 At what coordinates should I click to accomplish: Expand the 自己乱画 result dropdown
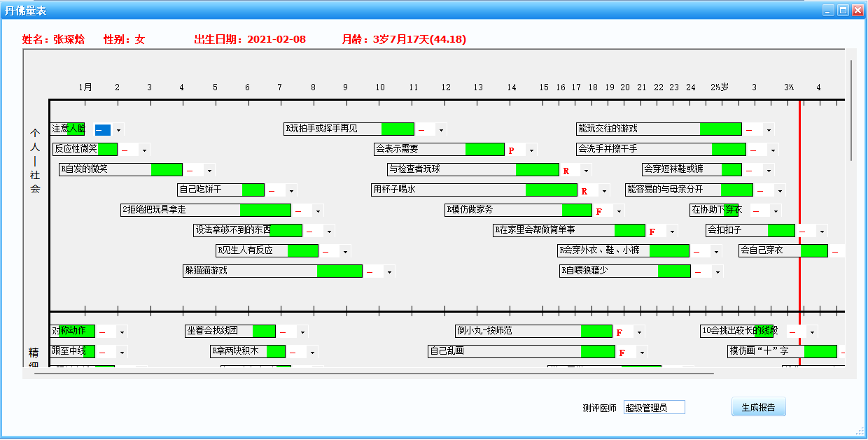641,353
